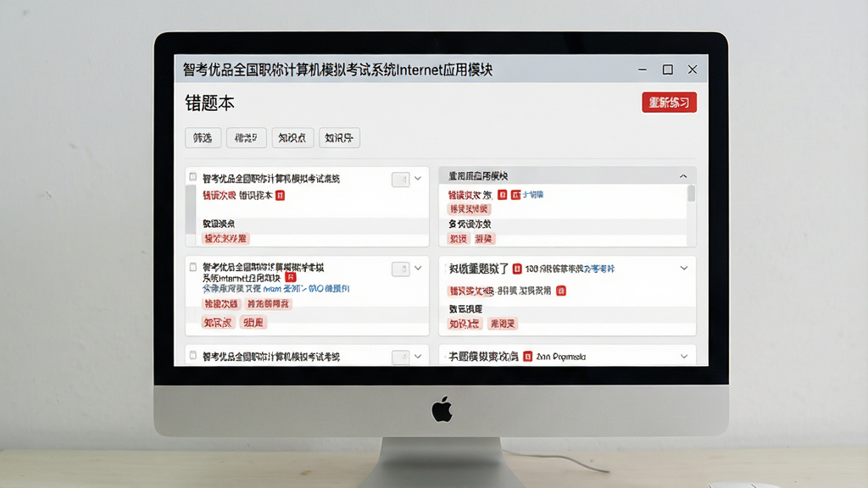
Task: Click the red icon after the Internet text
Action: point(291,277)
